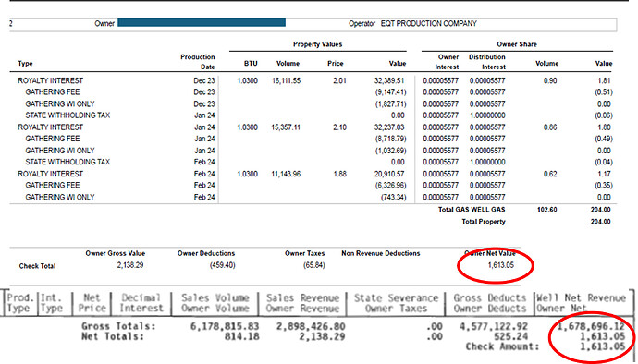Click the Gross Totals sales revenue 2,898,426.80
This screenshot has height=364, width=638.
[311, 326]
